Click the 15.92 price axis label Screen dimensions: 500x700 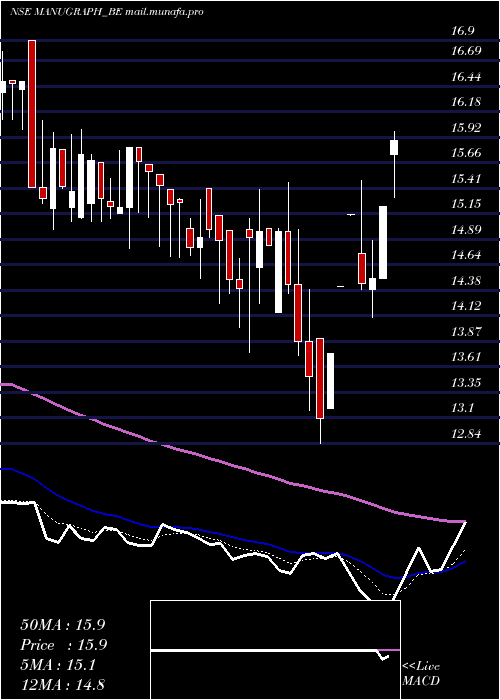(466, 128)
